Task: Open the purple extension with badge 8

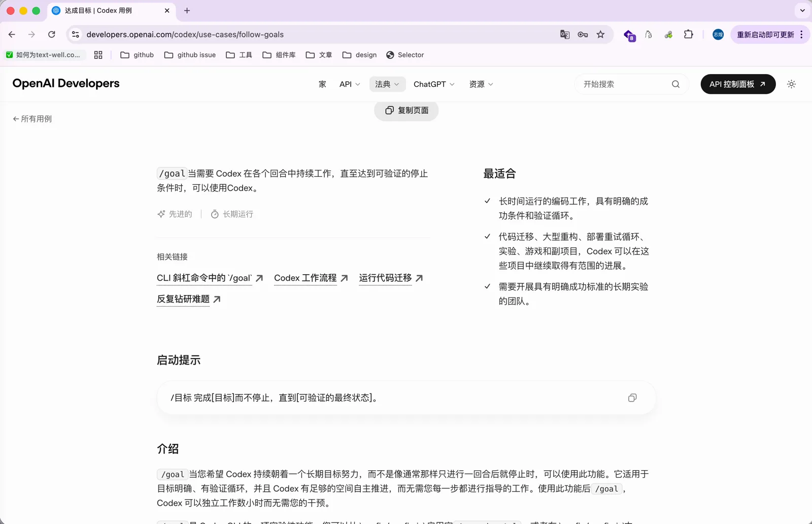Action: (x=629, y=35)
